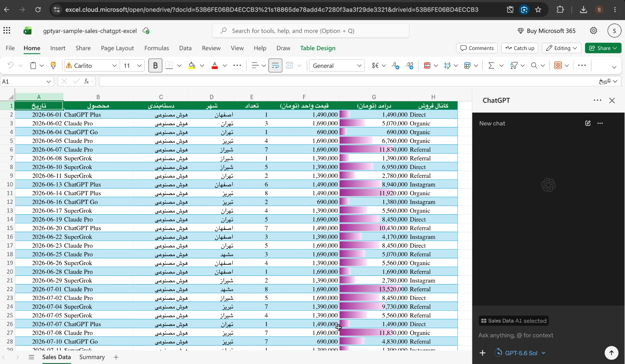This screenshot has height=364, width=625.
Task: Open ribbon overflow more options ellipsis
Action: point(582,65)
